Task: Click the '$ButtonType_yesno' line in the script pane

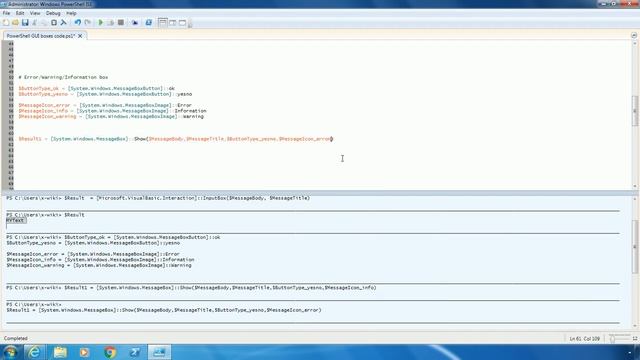Action: click(x=105, y=94)
